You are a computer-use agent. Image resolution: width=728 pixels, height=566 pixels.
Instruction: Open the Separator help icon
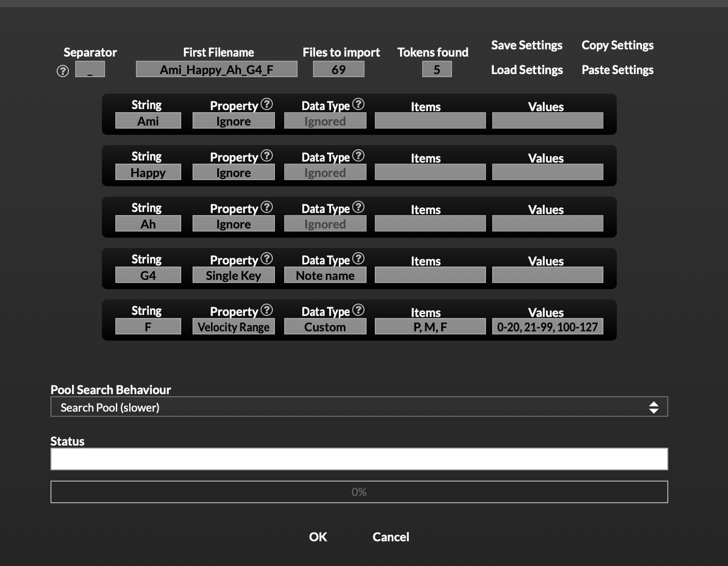pyautogui.click(x=62, y=70)
